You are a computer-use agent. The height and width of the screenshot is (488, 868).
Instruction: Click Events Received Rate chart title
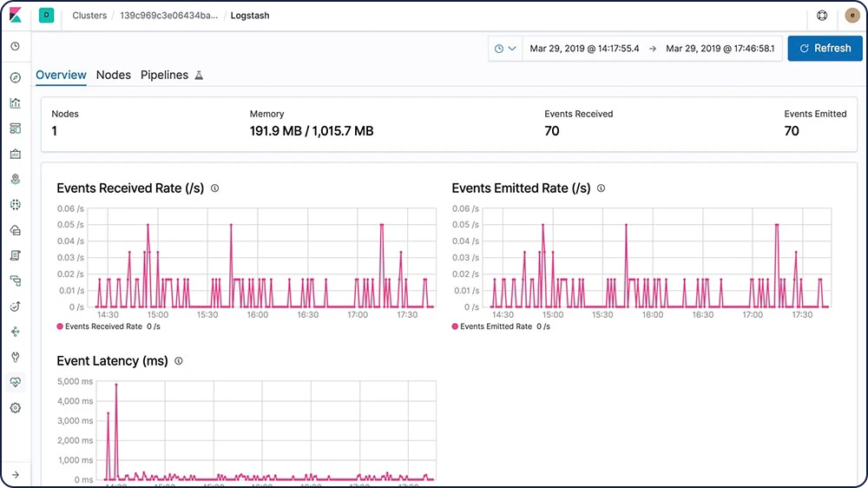coord(130,188)
